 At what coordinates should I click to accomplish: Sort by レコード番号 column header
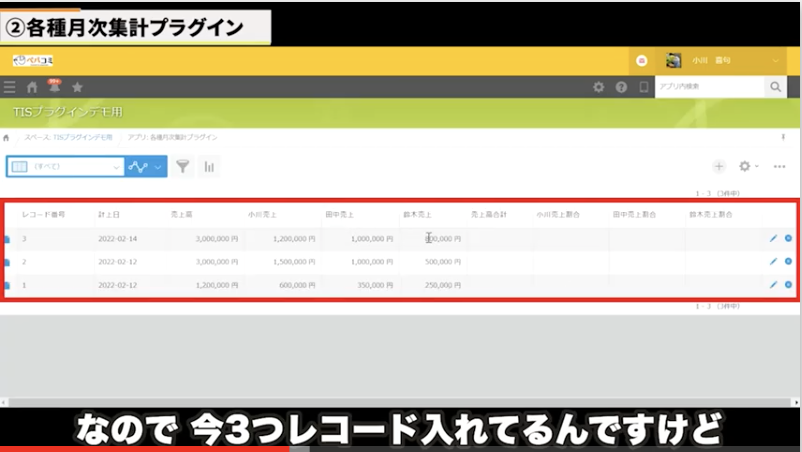pyautogui.click(x=43, y=214)
